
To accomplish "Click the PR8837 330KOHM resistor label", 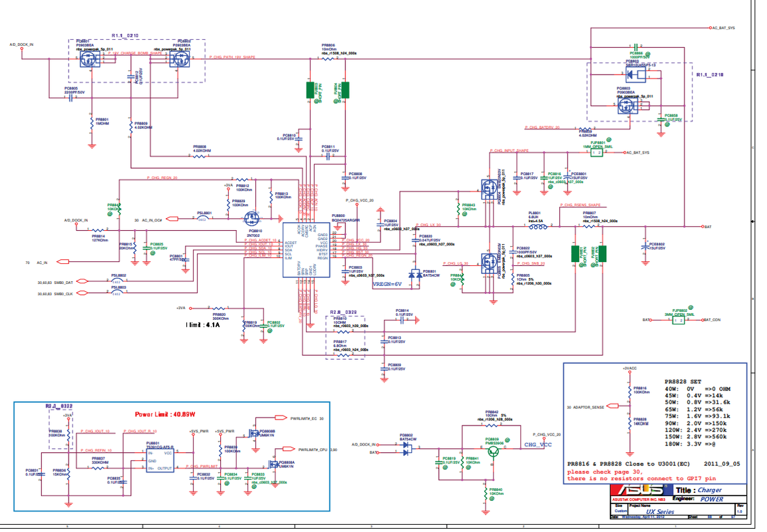I will click(x=99, y=460).
